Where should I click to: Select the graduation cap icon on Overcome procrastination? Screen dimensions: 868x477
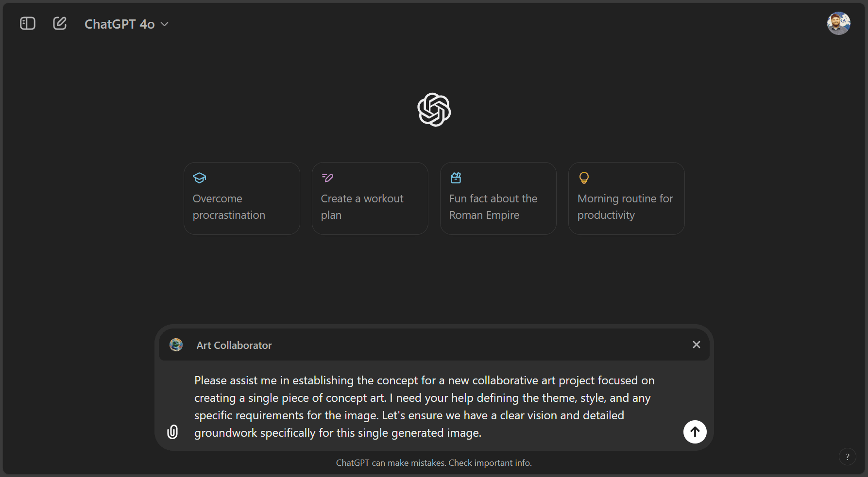point(199,178)
